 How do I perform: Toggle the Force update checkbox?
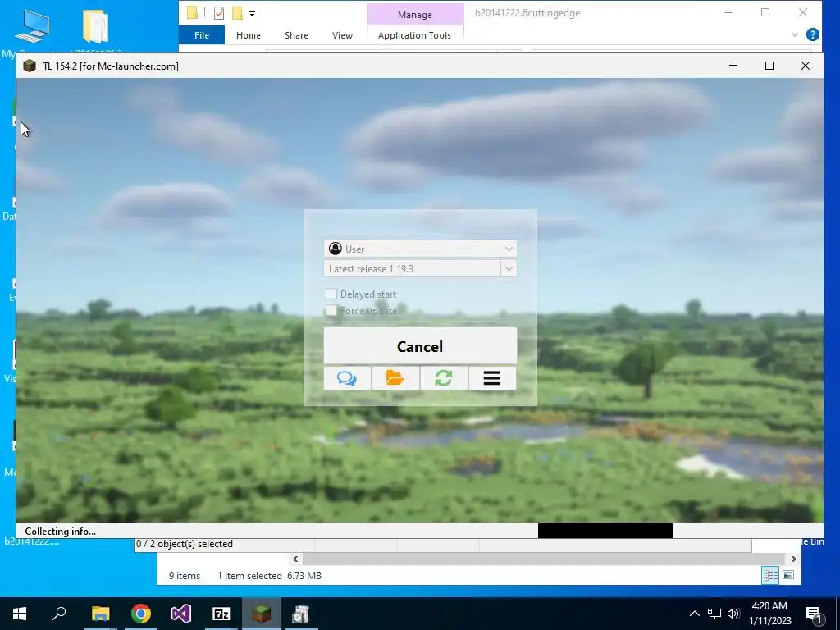(331, 310)
